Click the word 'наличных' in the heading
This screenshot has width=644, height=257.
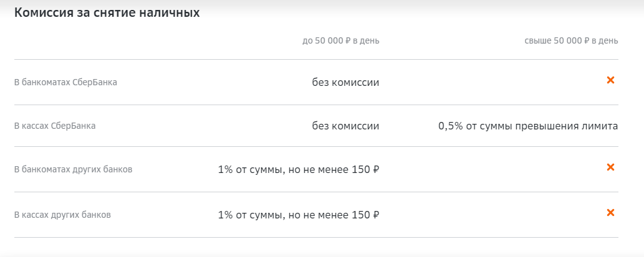click(171, 13)
